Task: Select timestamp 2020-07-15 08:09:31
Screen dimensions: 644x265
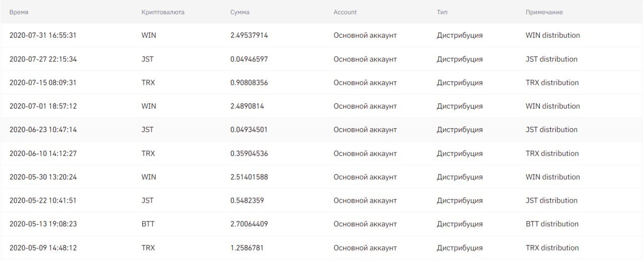Action: point(43,82)
